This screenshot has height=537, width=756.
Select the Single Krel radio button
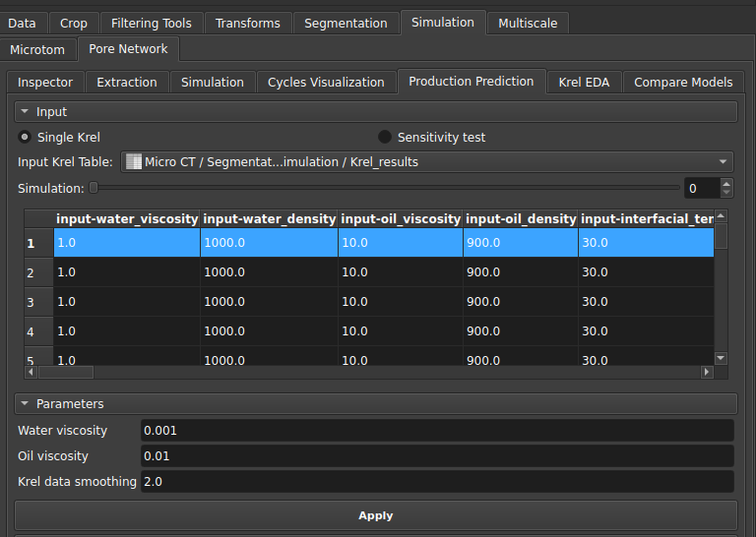coord(26,138)
